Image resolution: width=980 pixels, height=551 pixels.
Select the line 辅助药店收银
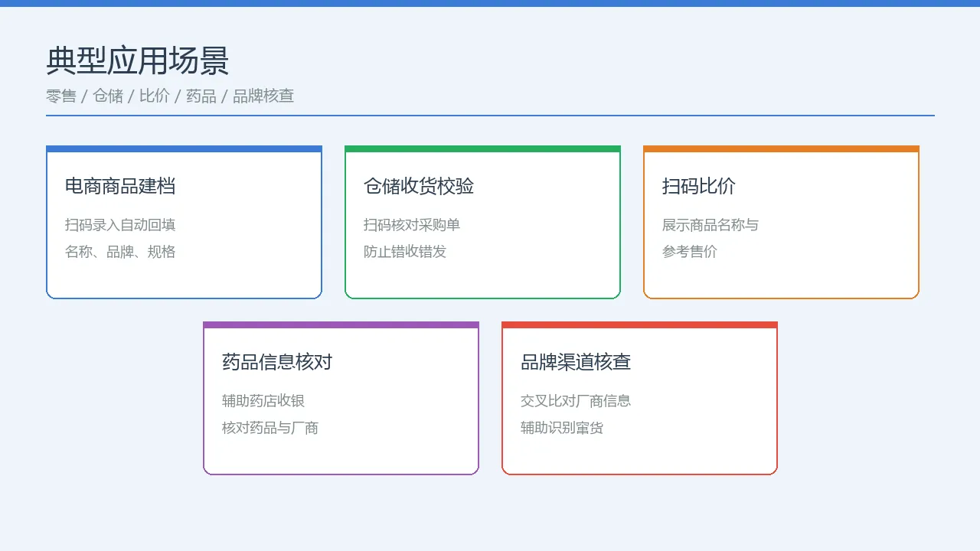pos(263,401)
